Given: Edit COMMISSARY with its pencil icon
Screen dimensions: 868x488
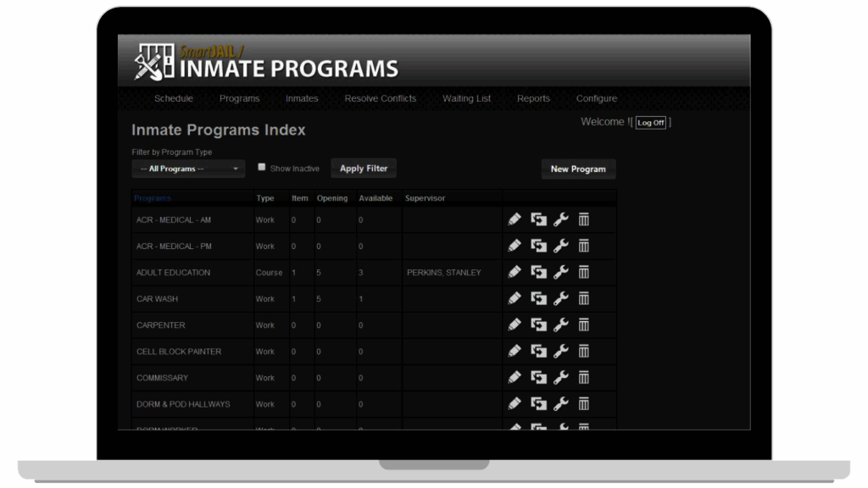Looking at the screenshot, I should (514, 377).
